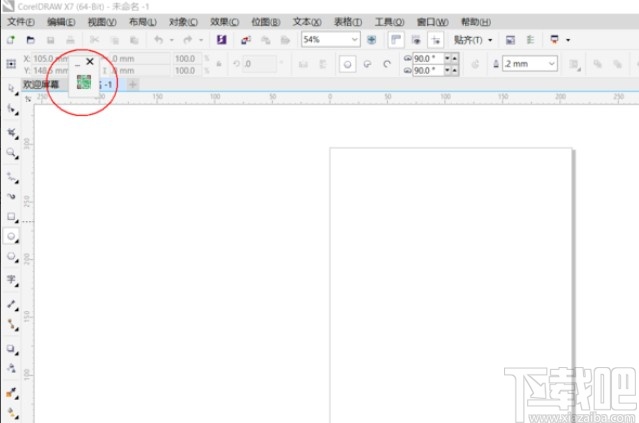This screenshot has height=423, width=639.
Task: Open the 位图(B) menu
Action: click(266, 22)
